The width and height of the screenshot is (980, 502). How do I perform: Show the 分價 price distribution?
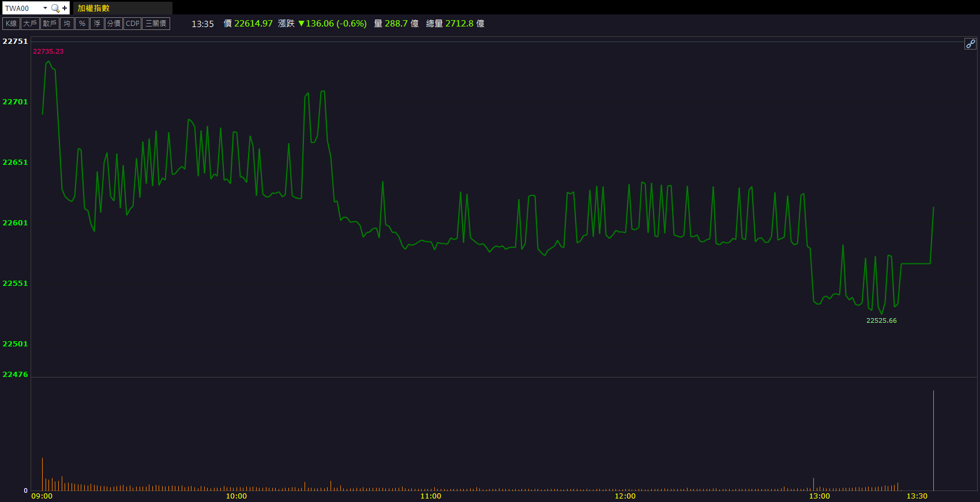114,24
